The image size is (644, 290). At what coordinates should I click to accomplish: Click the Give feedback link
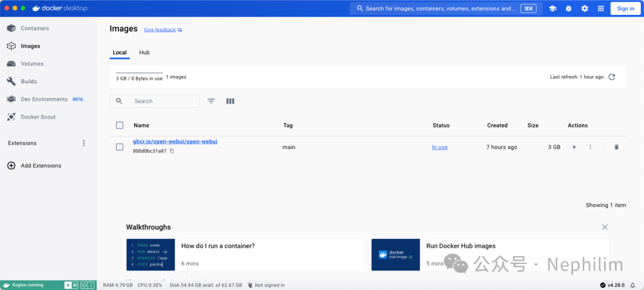160,30
